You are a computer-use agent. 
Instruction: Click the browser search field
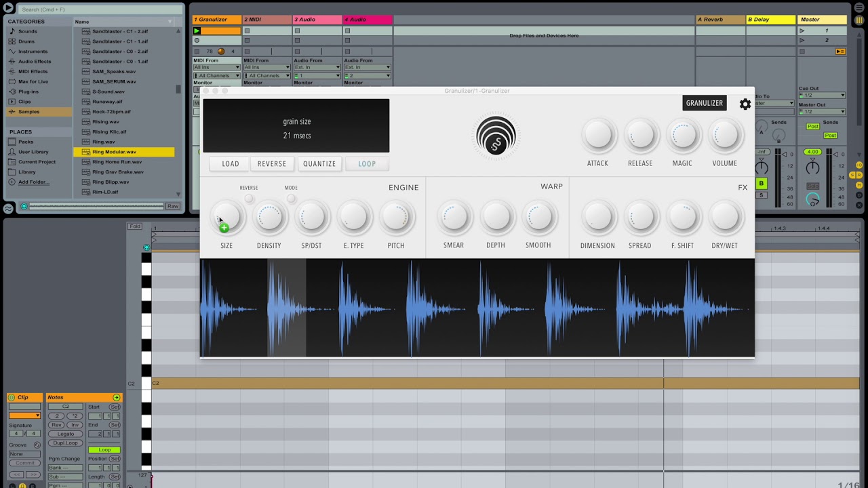pos(100,9)
